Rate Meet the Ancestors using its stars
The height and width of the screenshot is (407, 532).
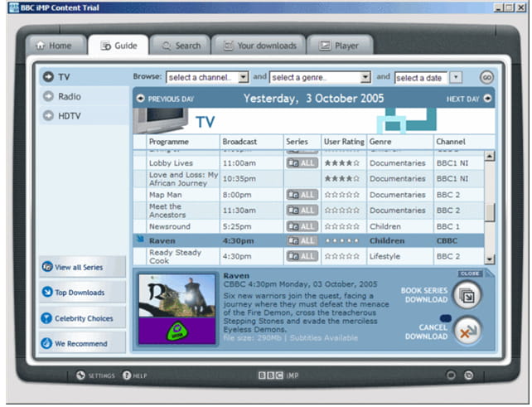tap(341, 211)
